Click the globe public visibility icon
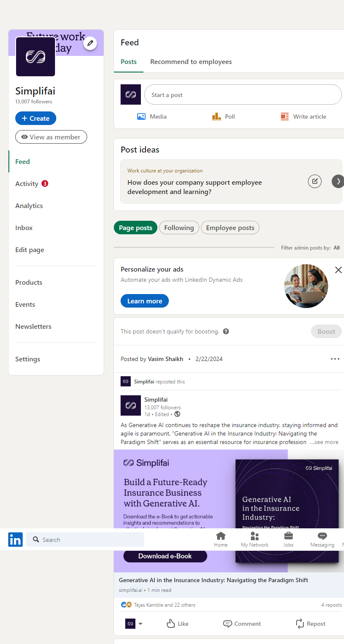This screenshot has height=644, width=344. click(177, 414)
